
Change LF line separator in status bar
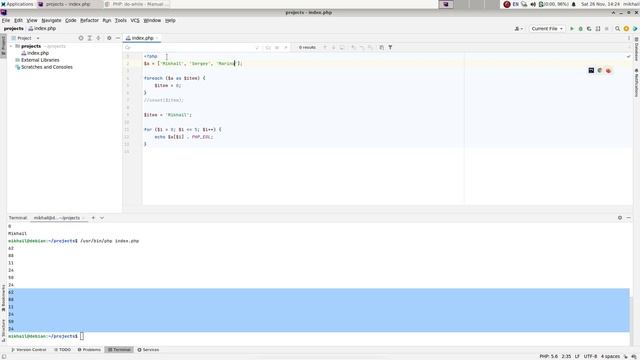[577, 356]
